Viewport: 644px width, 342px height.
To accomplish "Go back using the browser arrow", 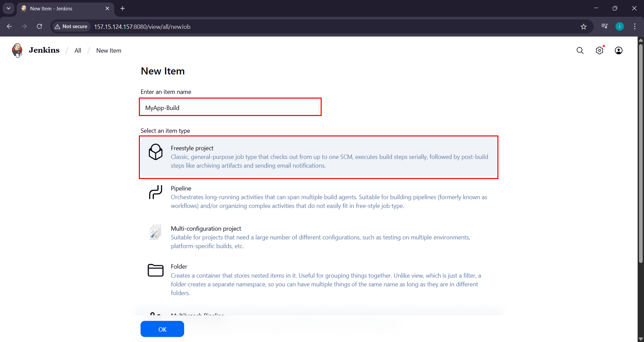I will (x=9, y=26).
